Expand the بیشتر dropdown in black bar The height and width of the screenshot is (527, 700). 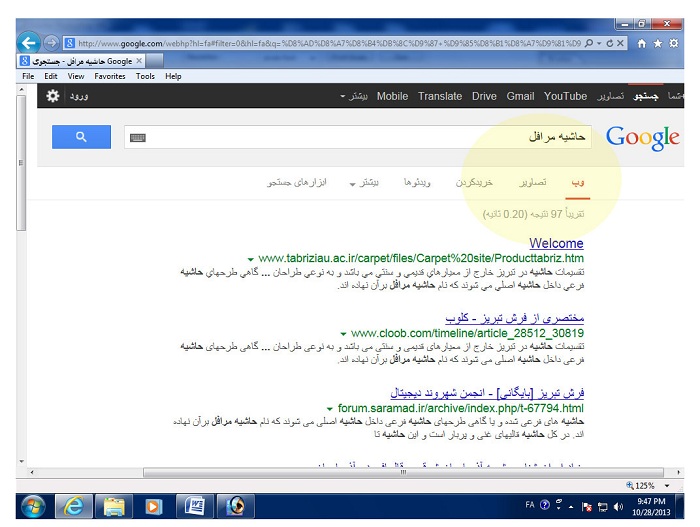coord(354,96)
